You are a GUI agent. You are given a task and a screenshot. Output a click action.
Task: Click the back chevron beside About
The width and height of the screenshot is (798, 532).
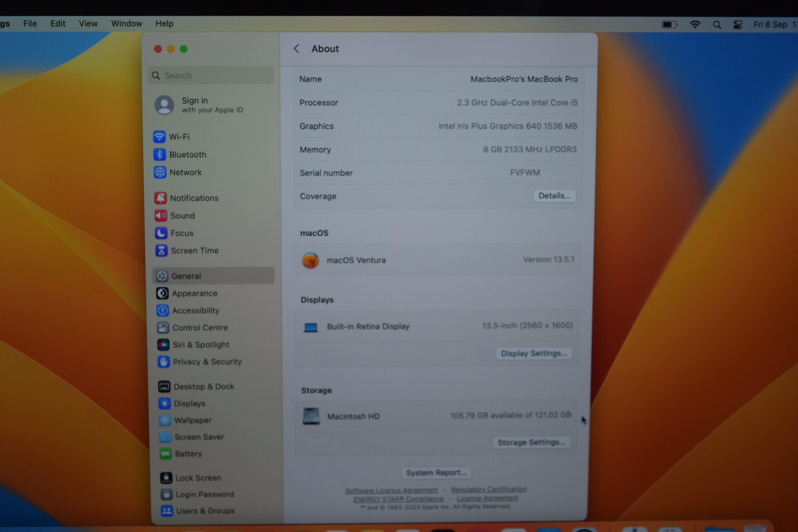point(296,49)
